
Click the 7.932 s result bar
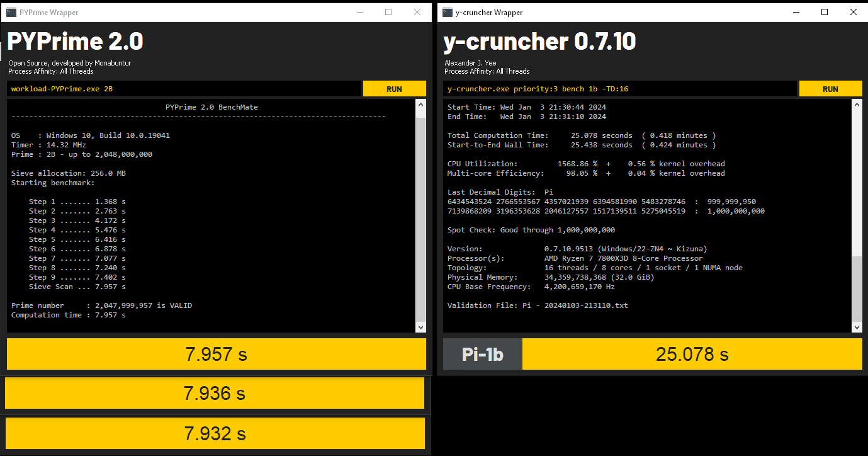(215, 433)
